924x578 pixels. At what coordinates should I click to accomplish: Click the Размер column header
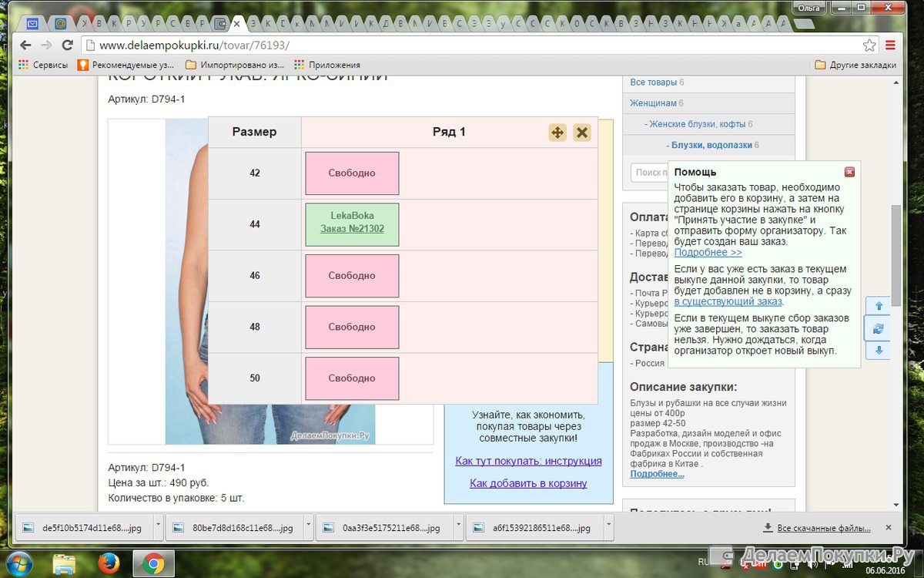coord(254,132)
